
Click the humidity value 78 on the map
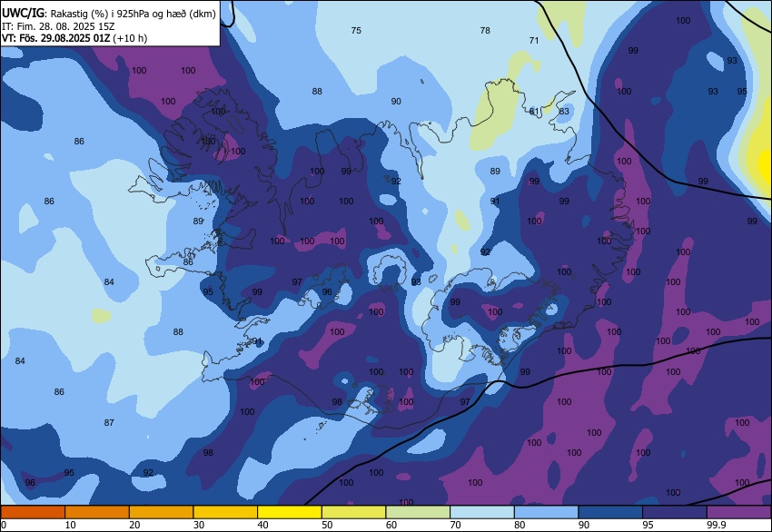[485, 31]
